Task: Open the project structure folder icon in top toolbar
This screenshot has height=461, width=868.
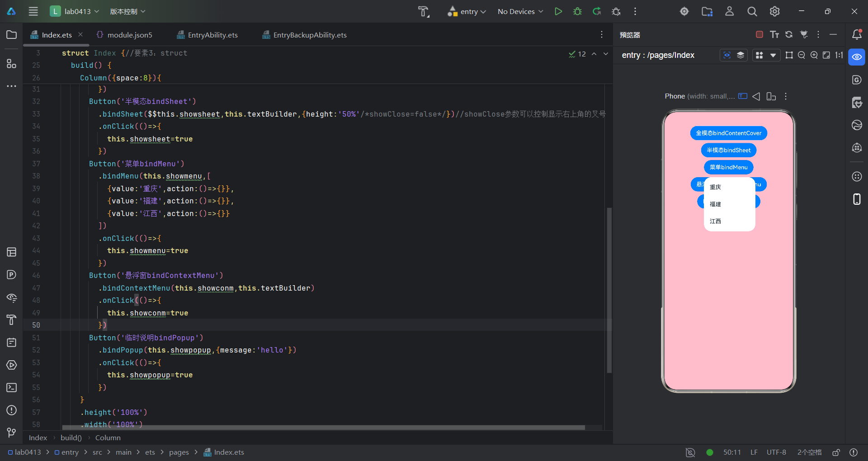Action: click(707, 11)
